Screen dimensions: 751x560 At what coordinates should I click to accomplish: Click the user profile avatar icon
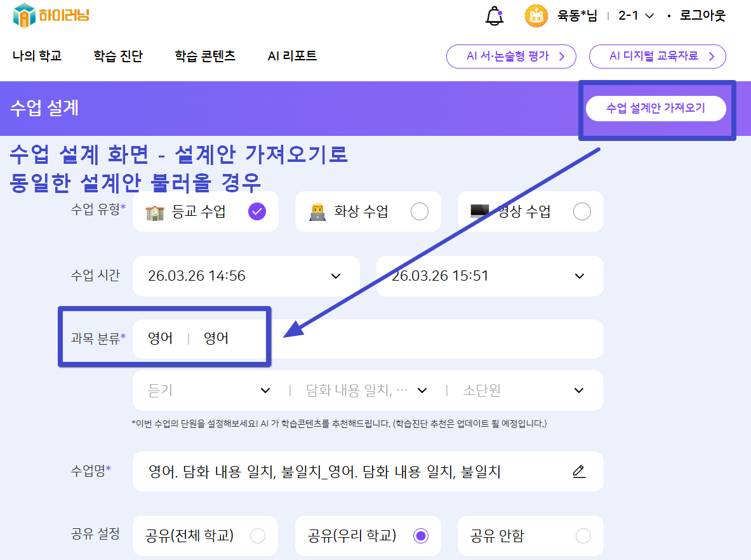tap(536, 16)
